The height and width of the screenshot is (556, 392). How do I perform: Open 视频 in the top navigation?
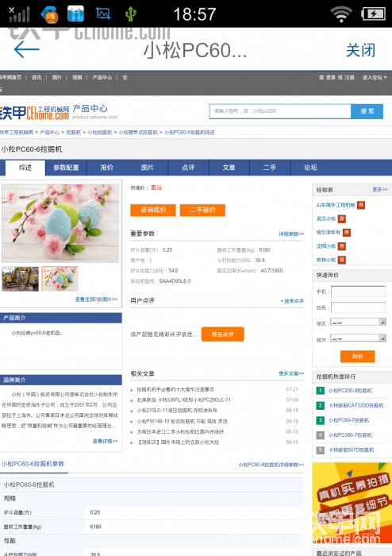pos(77,77)
